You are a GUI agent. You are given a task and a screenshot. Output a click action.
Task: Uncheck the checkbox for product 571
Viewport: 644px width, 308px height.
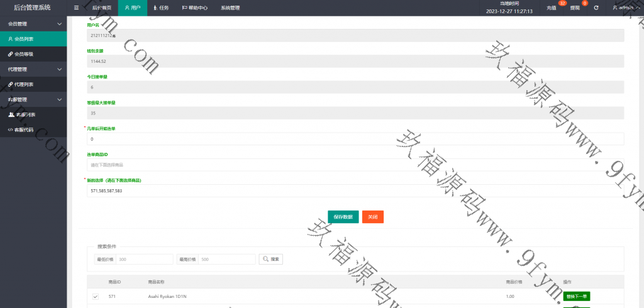pos(96,297)
